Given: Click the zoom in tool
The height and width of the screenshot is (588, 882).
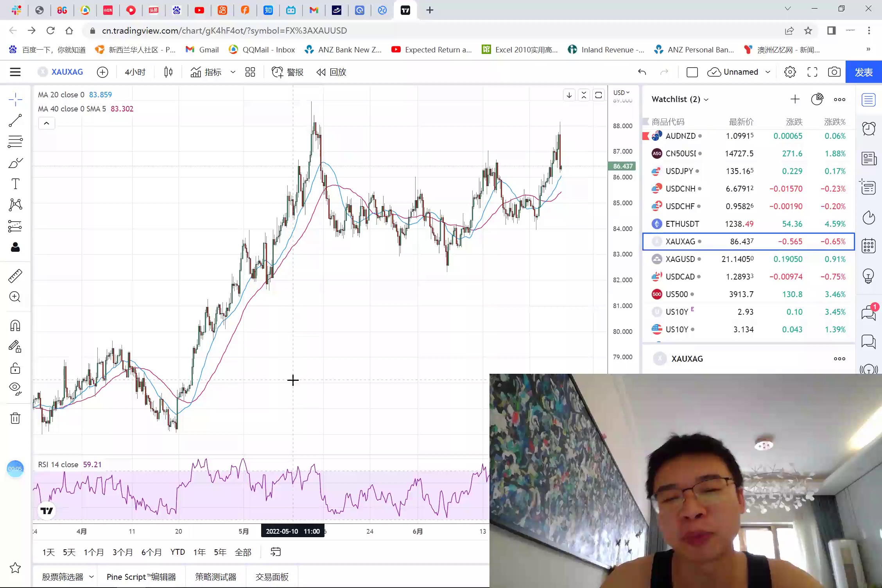Looking at the screenshot, I should [x=15, y=297].
